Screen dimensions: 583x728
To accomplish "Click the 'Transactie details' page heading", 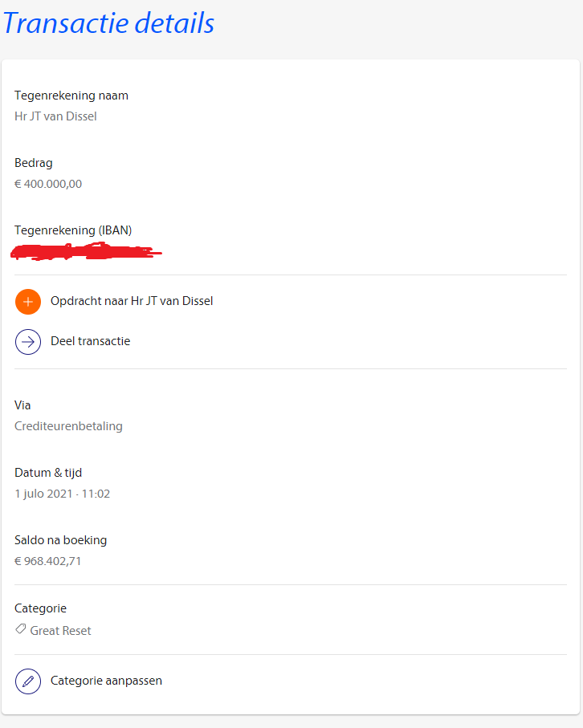I will (108, 23).
